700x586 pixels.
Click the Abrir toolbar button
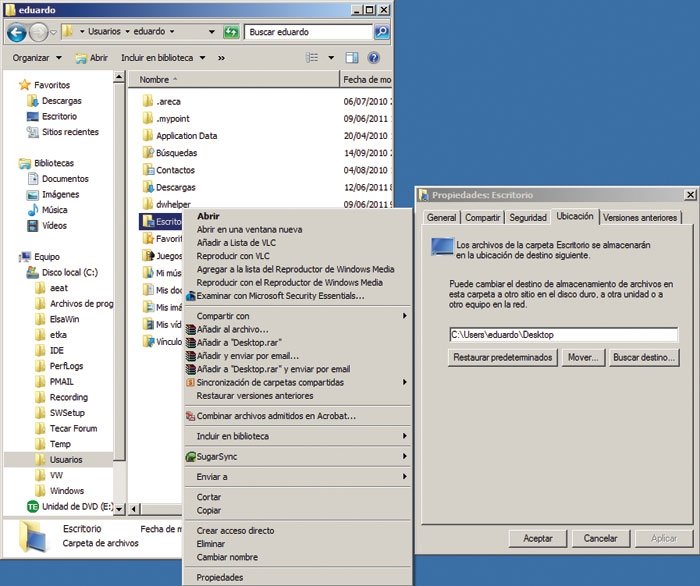[92, 58]
